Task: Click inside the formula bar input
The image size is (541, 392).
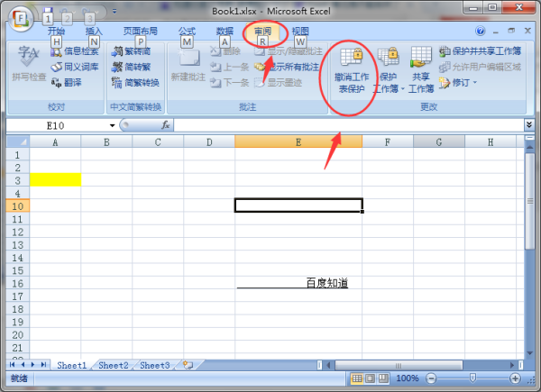Action: 348,125
